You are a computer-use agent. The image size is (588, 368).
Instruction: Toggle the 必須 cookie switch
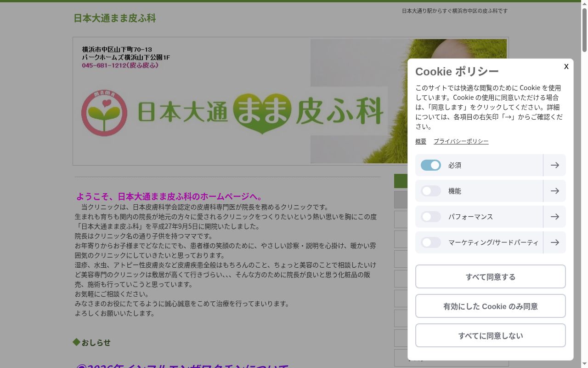(431, 165)
